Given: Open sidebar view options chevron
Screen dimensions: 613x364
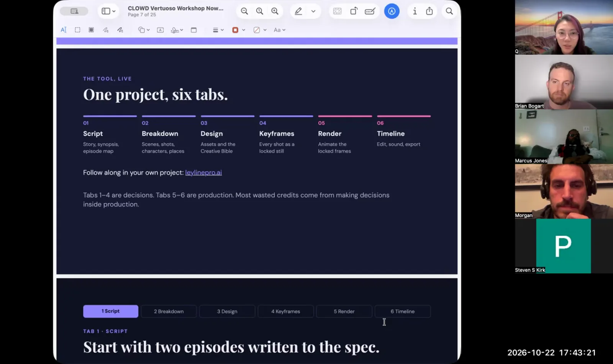Looking at the screenshot, I should [x=114, y=11].
